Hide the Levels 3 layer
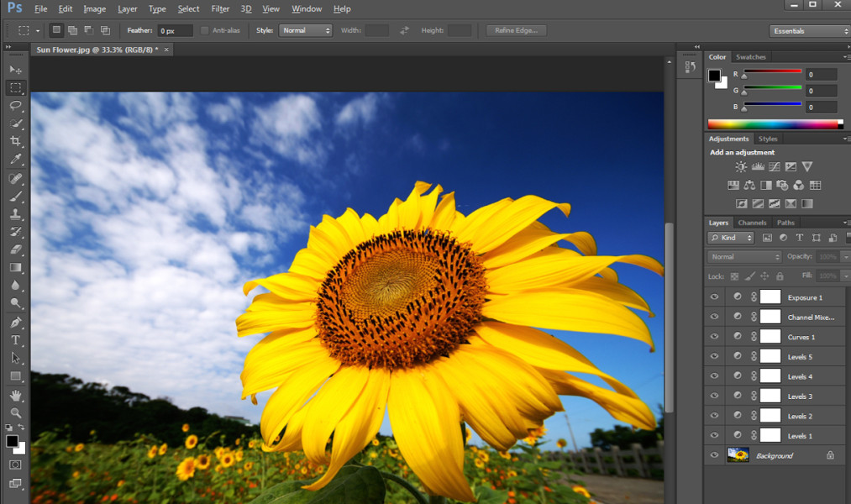 (714, 396)
